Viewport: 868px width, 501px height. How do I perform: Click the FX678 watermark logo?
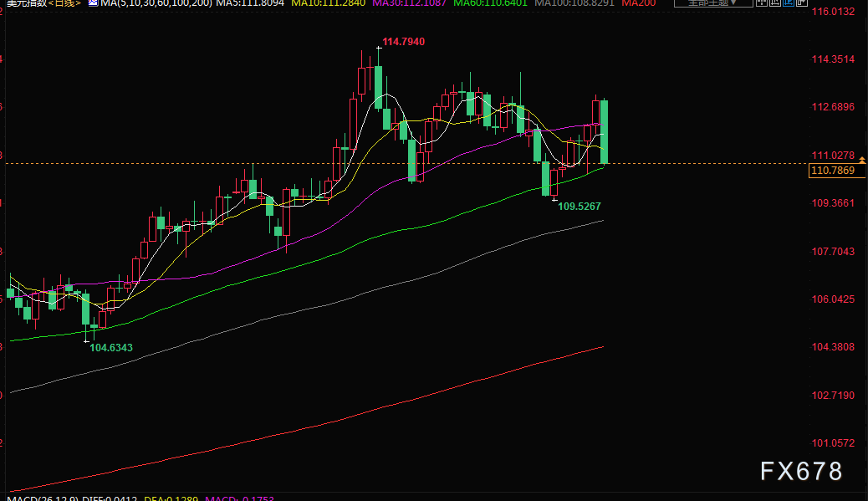[x=800, y=472]
